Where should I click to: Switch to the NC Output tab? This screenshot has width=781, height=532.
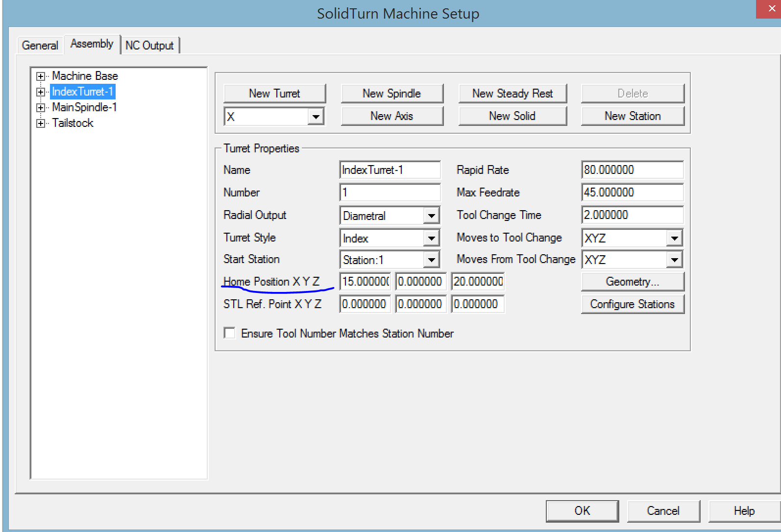point(149,45)
